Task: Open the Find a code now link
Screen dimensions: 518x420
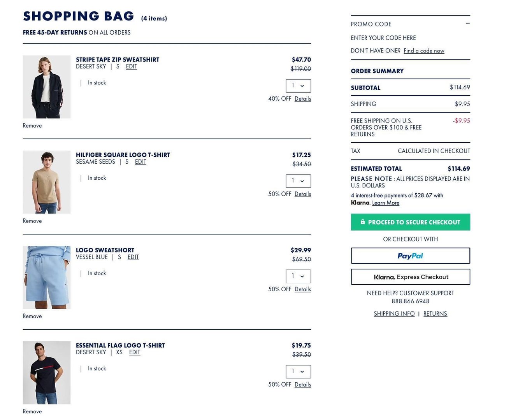Action: (424, 51)
